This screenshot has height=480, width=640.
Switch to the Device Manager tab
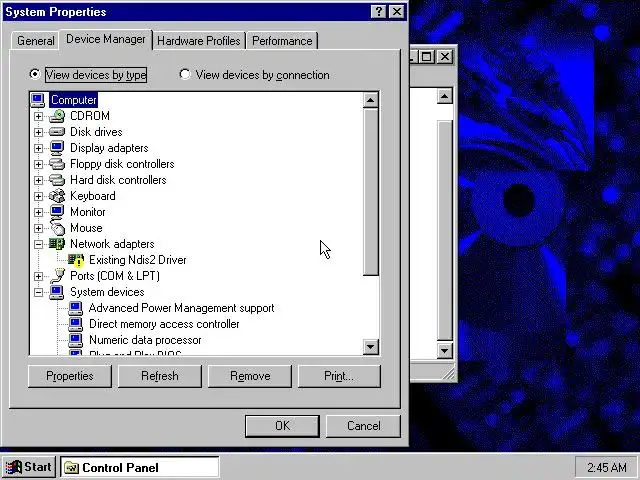pyautogui.click(x=106, y=39)
